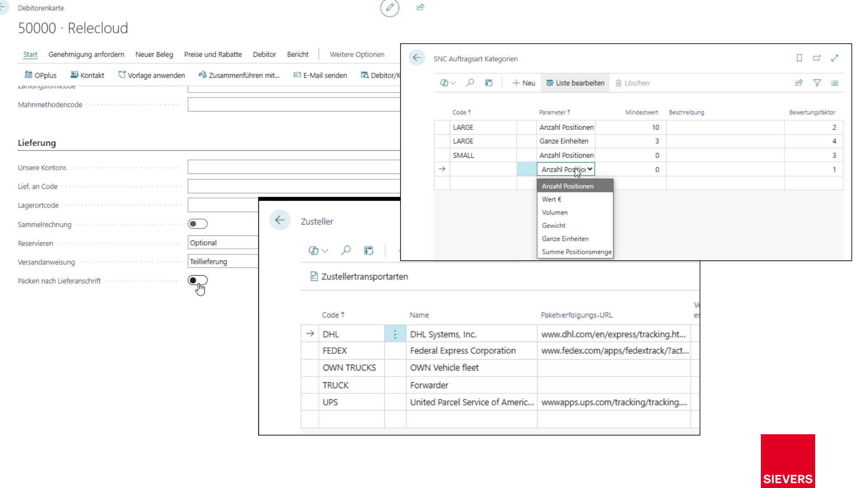
Task: Open Neuer Beleg menu
Action: tap(154, 54)
